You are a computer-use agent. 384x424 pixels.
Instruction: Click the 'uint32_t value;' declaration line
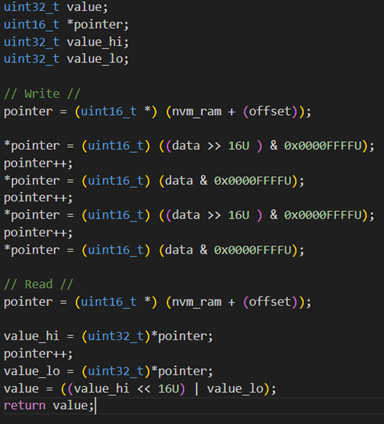click(56, 7)
